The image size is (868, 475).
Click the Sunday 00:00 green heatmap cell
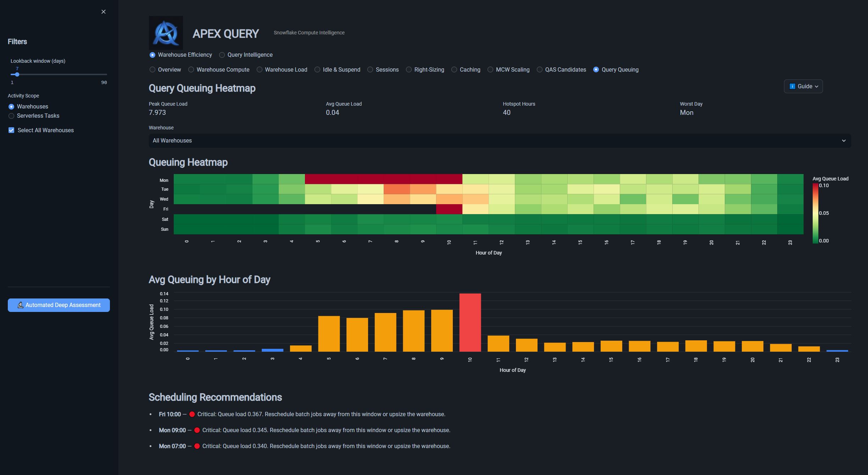[187, 229]
